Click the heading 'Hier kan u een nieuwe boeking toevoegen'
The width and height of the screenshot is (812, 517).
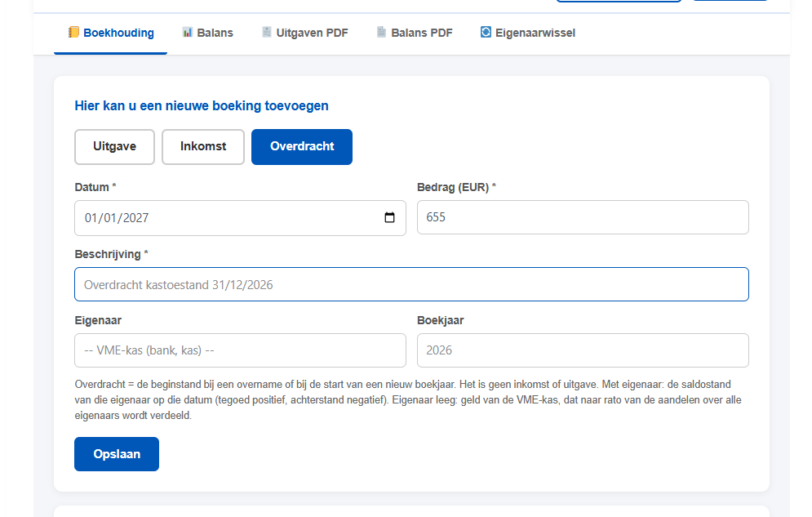(x=202, y=105)
